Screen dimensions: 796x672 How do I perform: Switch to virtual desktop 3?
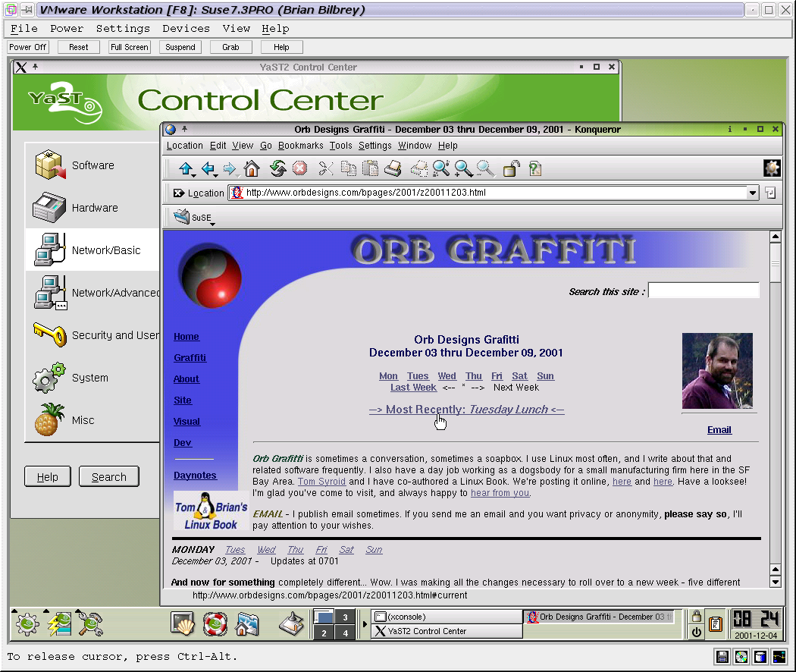(x=345, y=617)
